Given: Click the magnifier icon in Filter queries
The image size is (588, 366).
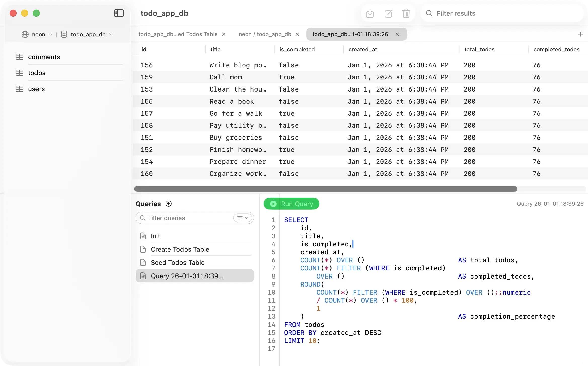Looking at the screenshot, I should point(142,218).
